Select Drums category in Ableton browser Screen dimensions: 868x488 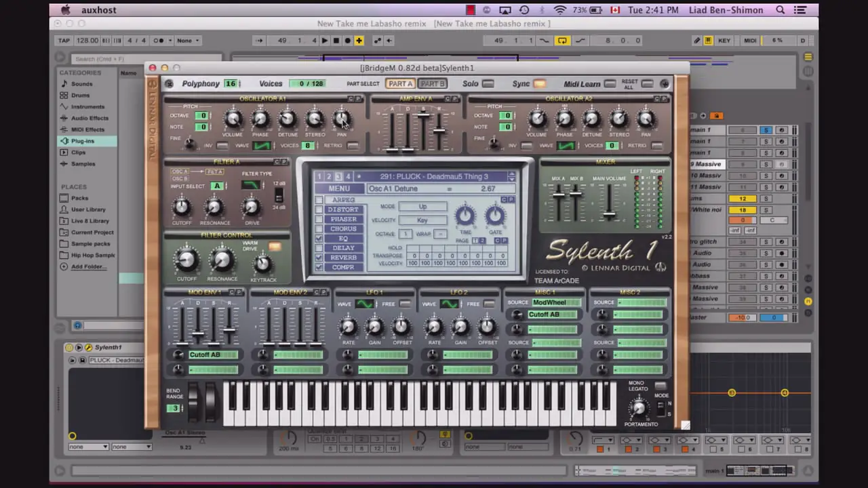80,96
